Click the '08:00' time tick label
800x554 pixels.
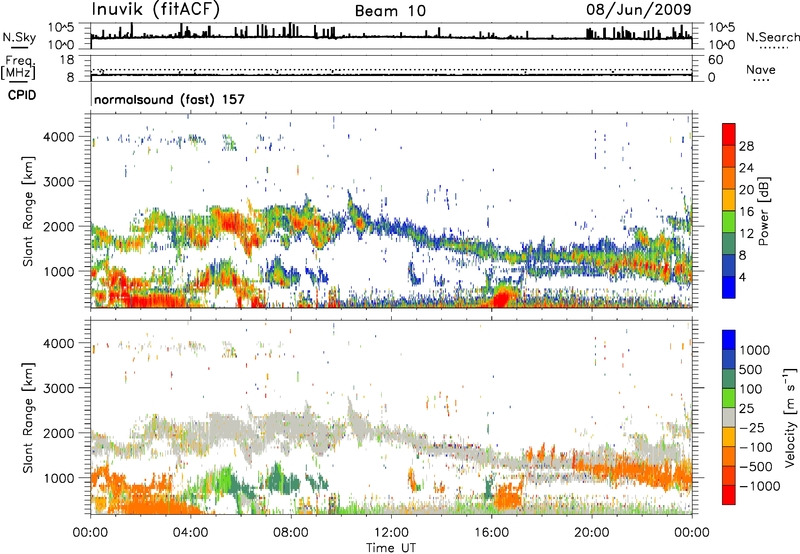pos(291,533)
